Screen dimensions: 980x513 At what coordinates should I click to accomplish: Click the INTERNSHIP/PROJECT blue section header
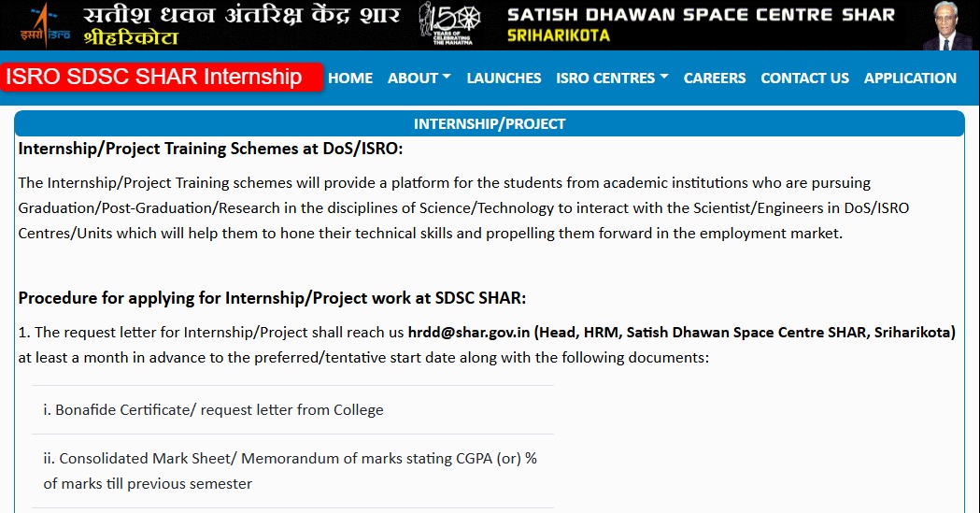490,123
